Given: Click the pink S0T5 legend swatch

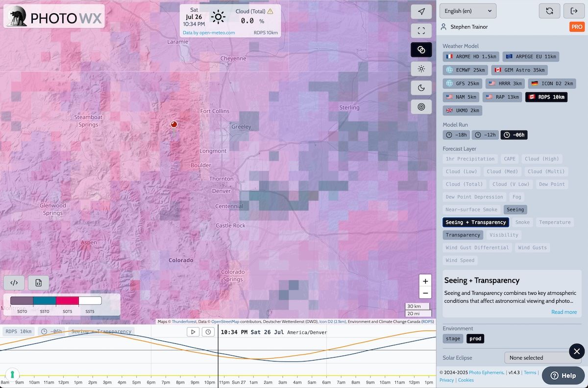Looking at the screenshot, I should click(x=68, y=301).
